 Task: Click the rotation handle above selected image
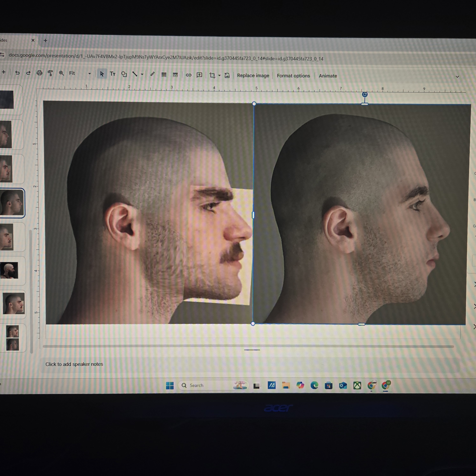pos(365,94)
